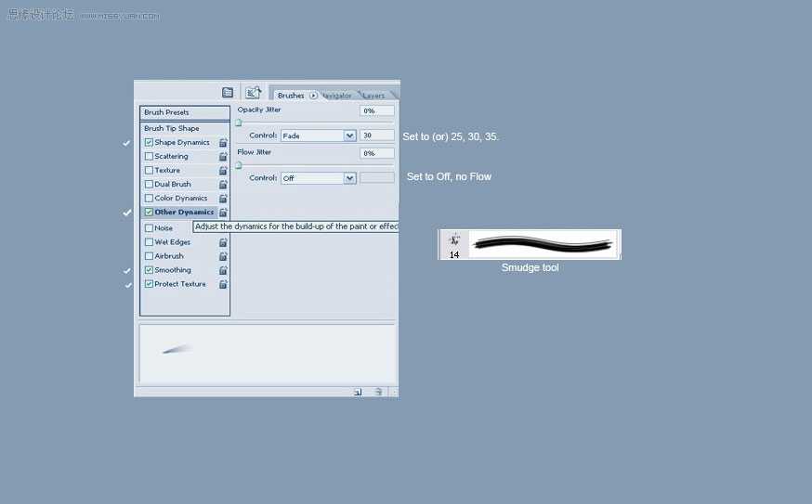This screenshot has height=504, width=812.
Task: Click the lock icon beside Texture
Action: click(223, 170)
